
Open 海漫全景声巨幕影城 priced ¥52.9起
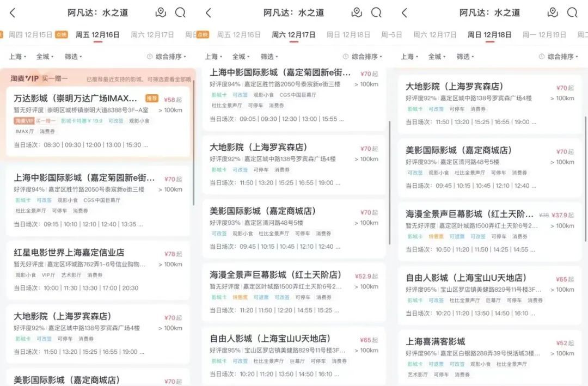pos(293,292)
